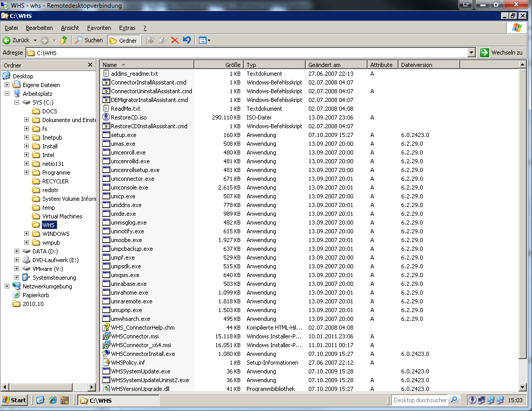Sort by the Größe column header
This screenshot has width=532, height=411.
click(x=219, y=65)
